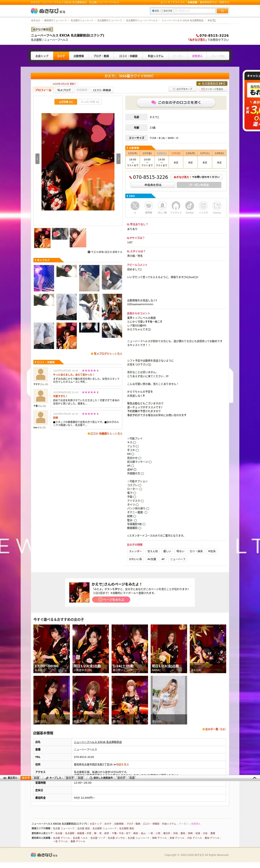Open the X social icon
260x868 pixels.
pyautogui.click(x=134, y=206)
